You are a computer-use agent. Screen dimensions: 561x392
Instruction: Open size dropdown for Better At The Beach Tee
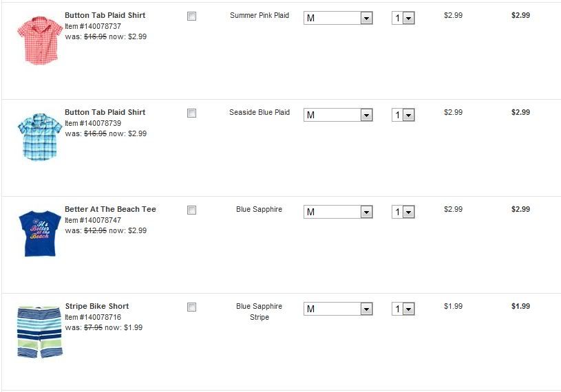click(x=337, y=213)
